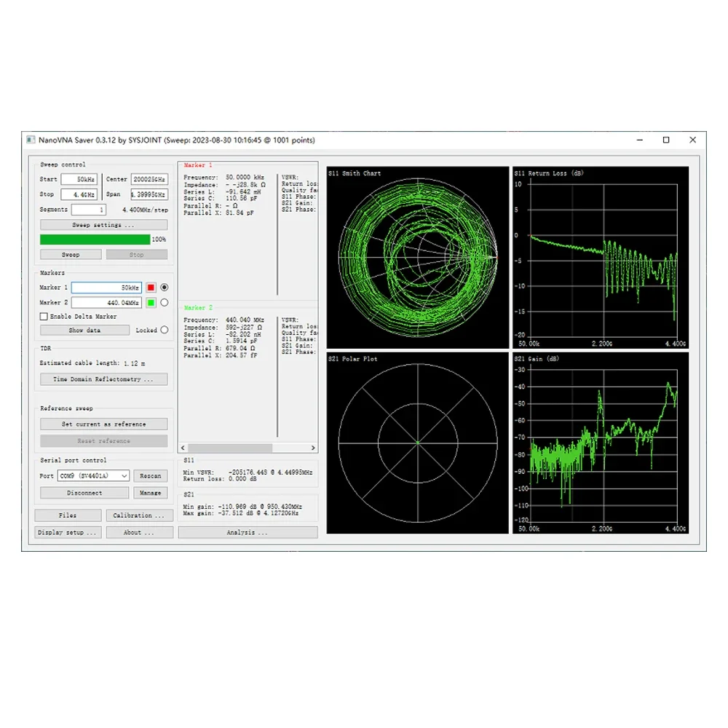The image size is (728, 728).
Task: Enable the Delta Marker checkbox
Action: coord(44,316)
